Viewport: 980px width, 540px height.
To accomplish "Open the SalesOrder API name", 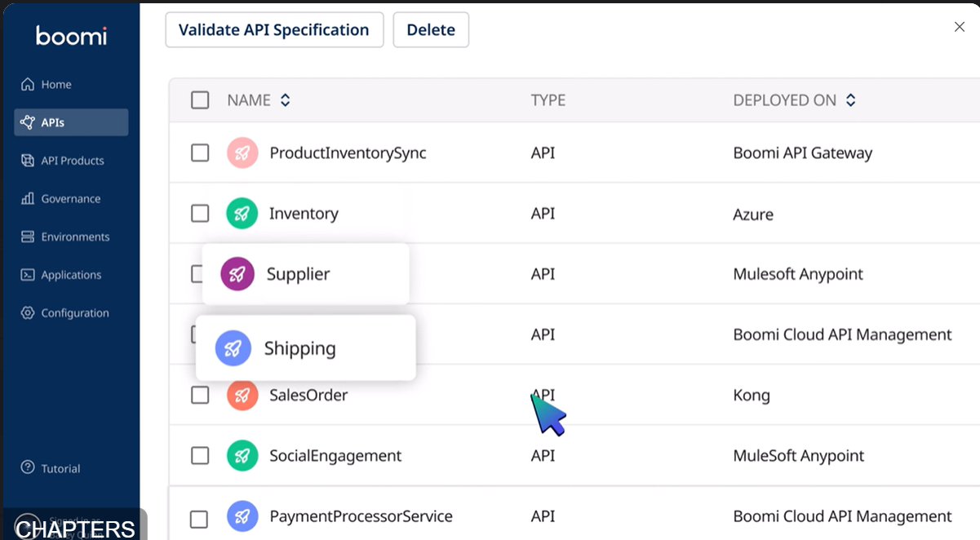I will pyautogui.click(x=308, y=396).
